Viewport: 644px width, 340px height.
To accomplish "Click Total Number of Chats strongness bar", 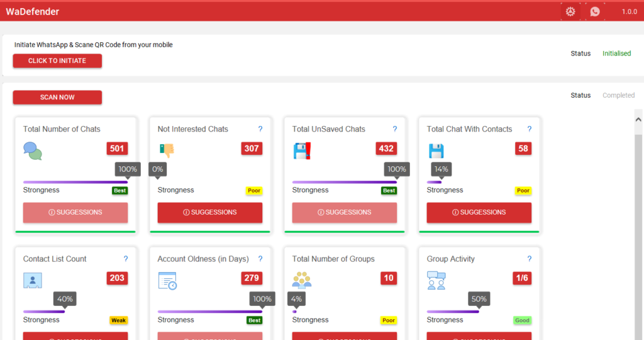I will (75, 182).
